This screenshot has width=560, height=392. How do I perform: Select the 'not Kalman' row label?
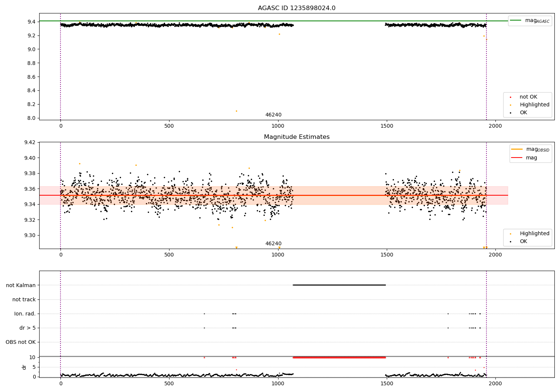point(21,285)
